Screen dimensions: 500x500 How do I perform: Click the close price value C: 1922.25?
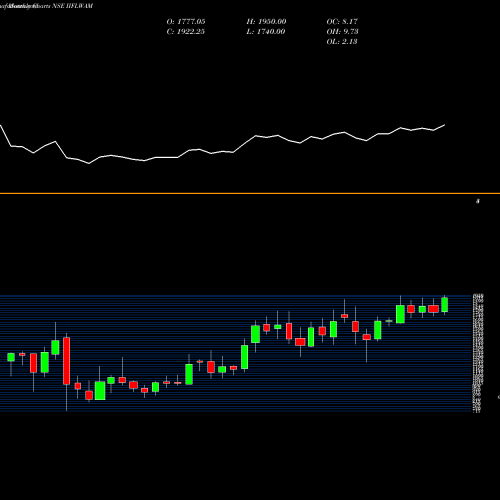[185, 32]
